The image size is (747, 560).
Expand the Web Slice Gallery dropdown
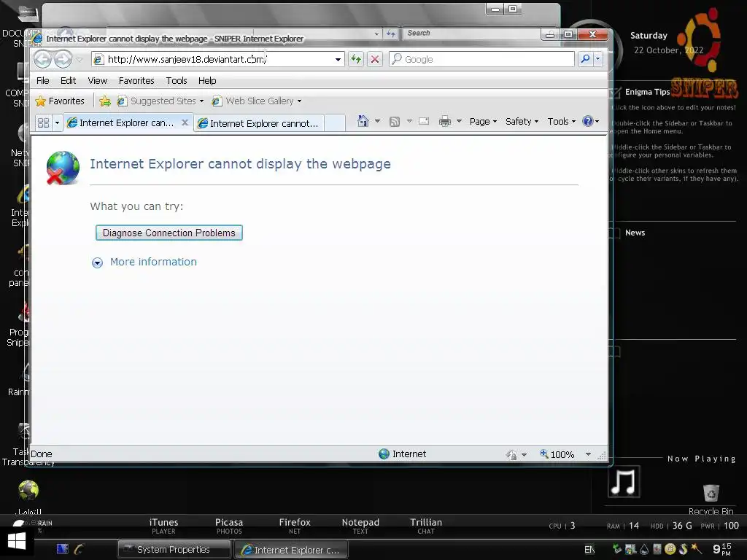(299, 101)
